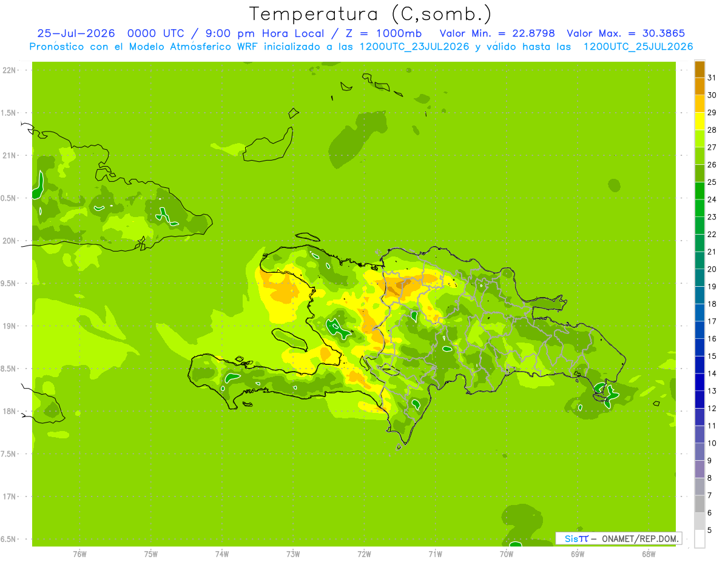This screenshot has height=562, width=728.
Task: Click the legend color band between 29 and 30
Action: click(699, 104)
